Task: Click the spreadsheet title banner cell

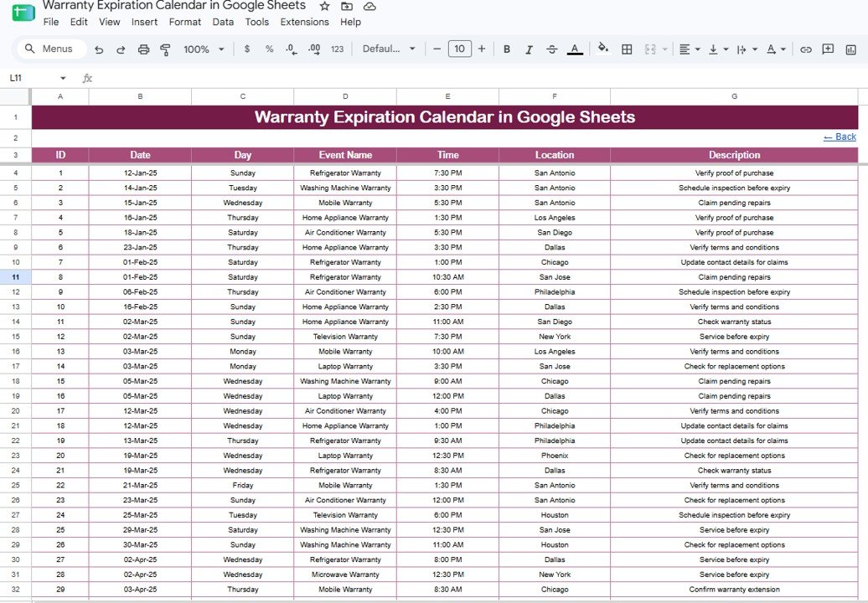Action: [445, 117]
